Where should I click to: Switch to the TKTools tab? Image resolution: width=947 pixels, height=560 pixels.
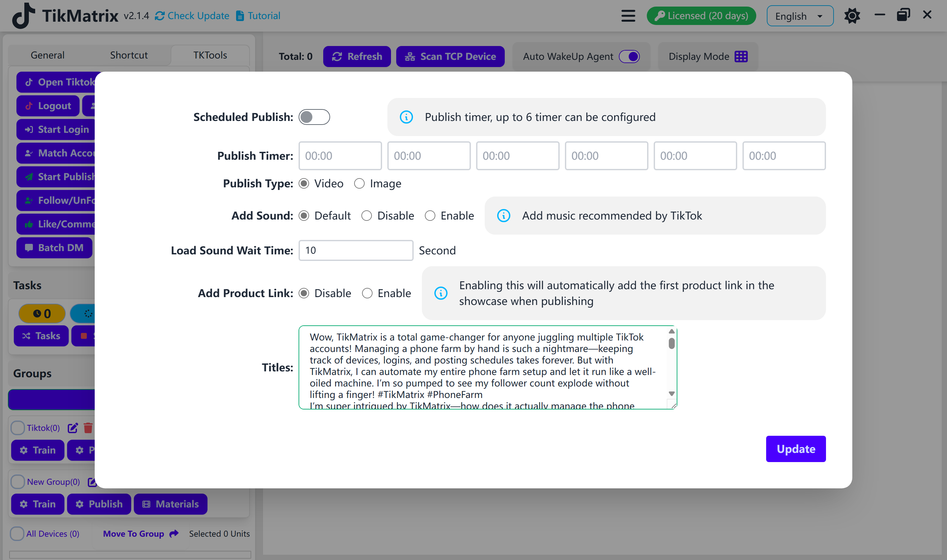pos(210,55)
